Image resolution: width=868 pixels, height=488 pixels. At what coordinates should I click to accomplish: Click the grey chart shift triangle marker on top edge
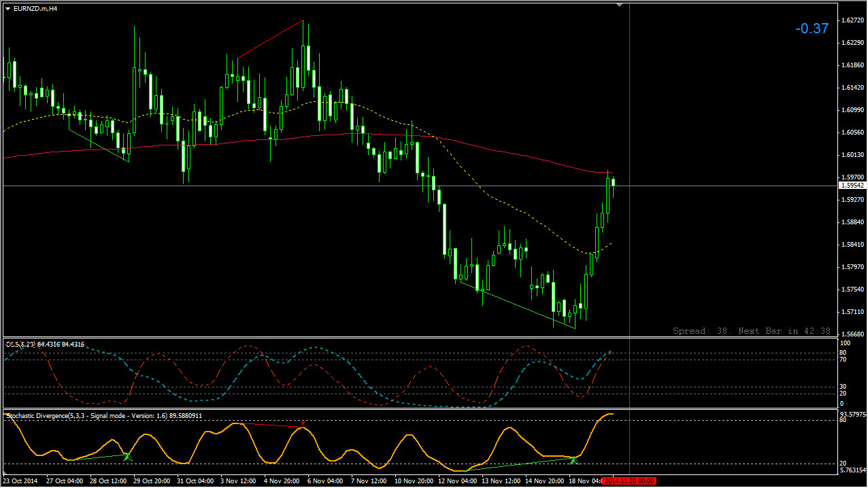click(619, 5)
